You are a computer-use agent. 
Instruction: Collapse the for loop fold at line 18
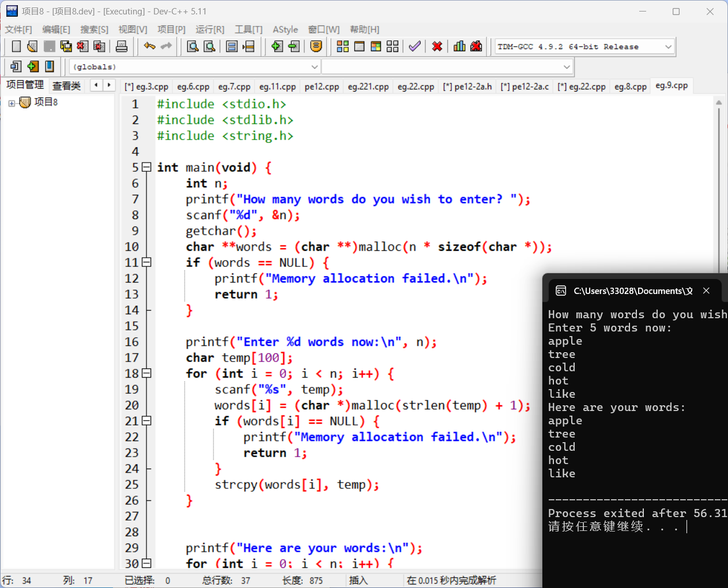(x=146, y=374)
